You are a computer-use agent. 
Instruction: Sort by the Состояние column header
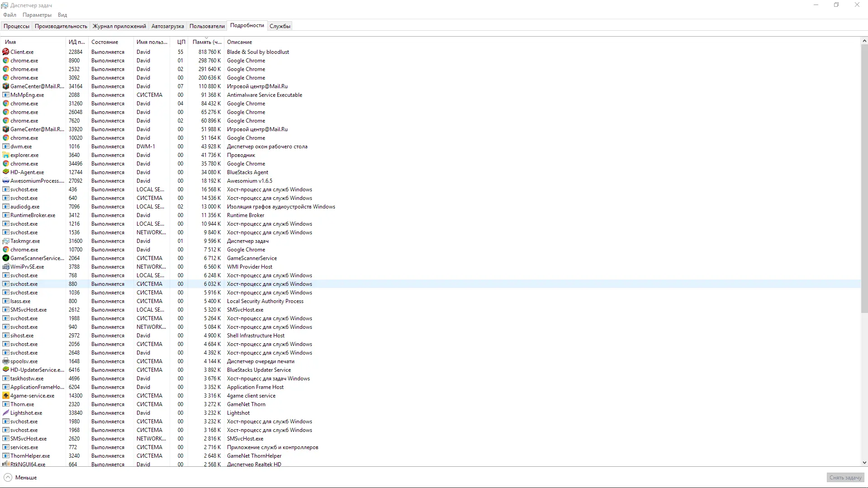tap(111, 42)
